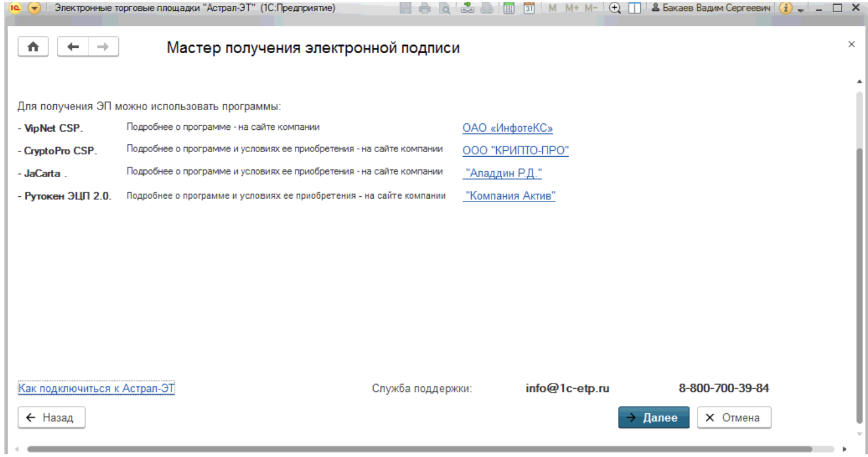Minimize the 1C:Предприятие window

tap(819, 9)
